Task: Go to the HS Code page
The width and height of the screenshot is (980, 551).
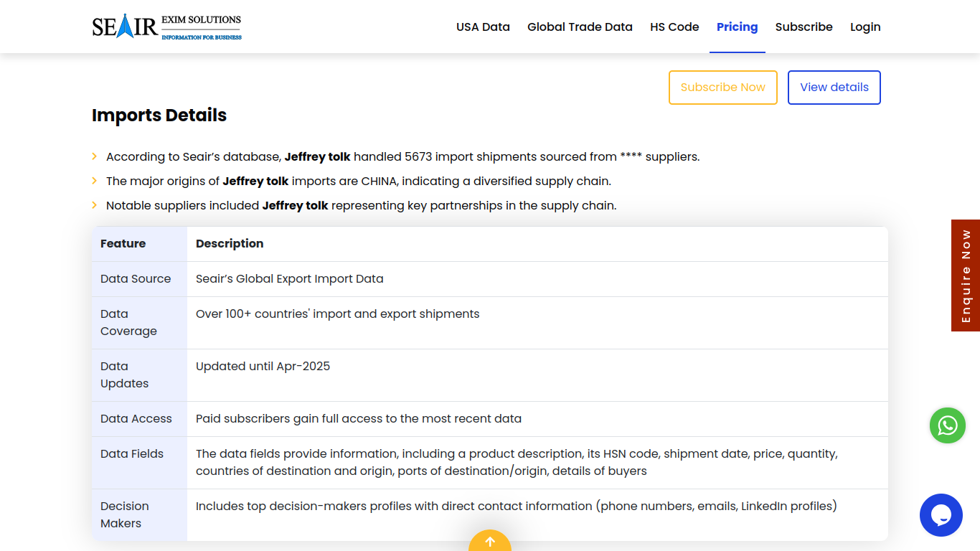Action: point(674,27)
